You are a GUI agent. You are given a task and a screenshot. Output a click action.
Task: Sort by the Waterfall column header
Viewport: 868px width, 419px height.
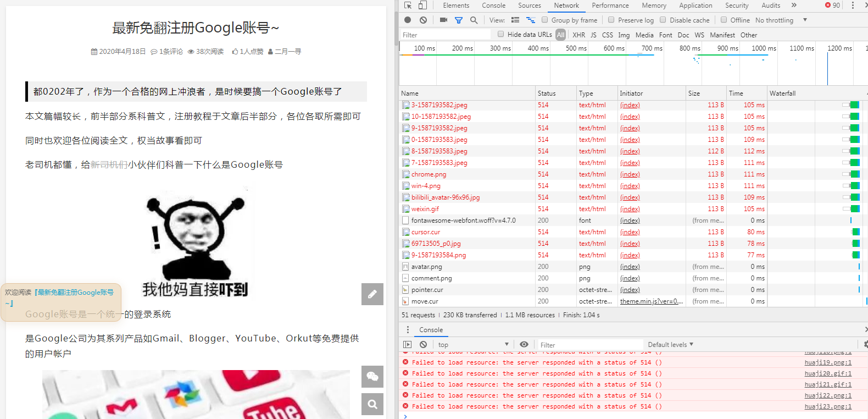(x=816, y=93)
